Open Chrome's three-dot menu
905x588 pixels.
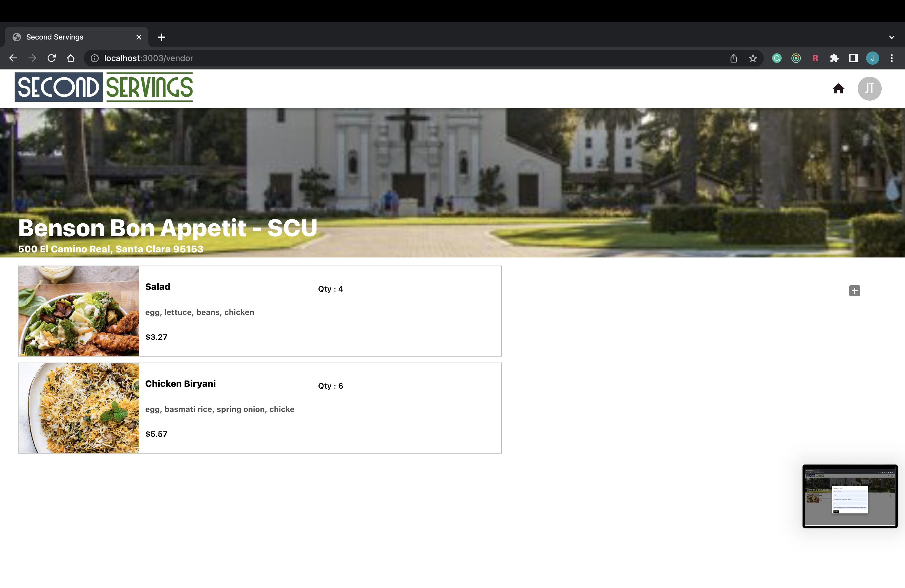(x=891, y=58)
